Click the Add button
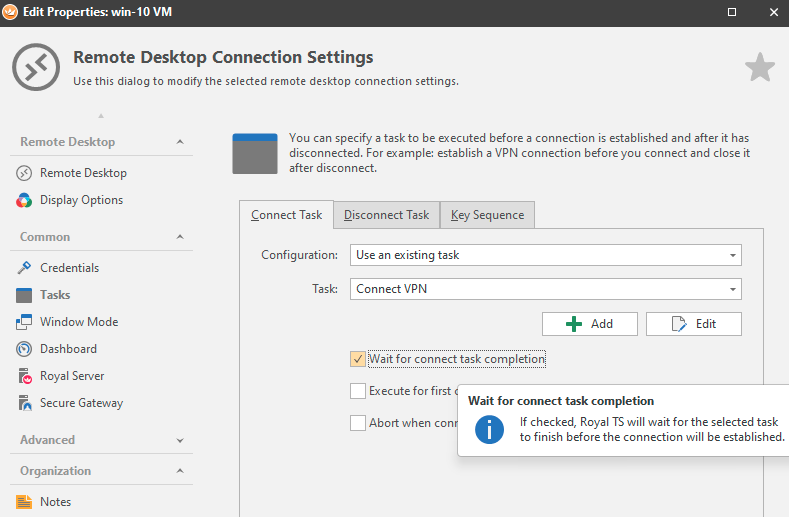The image size is (789, 517). click(x=590, y=324)
